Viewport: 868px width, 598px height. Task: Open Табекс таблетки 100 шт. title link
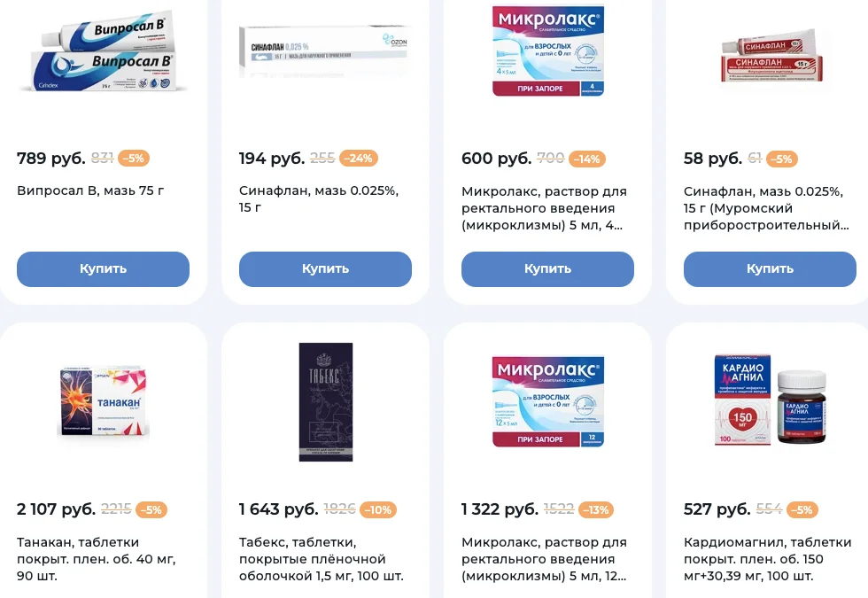click(x=321, y=559)
